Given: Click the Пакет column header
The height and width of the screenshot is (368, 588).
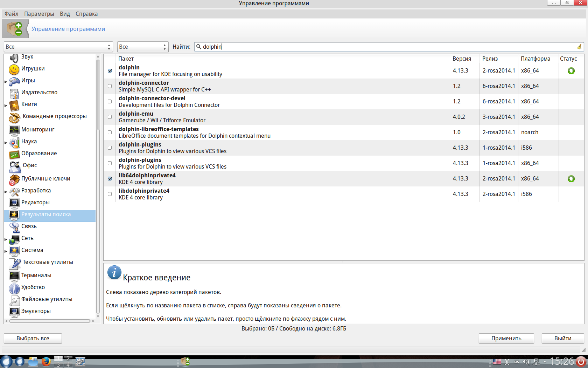Looking at the screenshot, I should tap(283, 59).
